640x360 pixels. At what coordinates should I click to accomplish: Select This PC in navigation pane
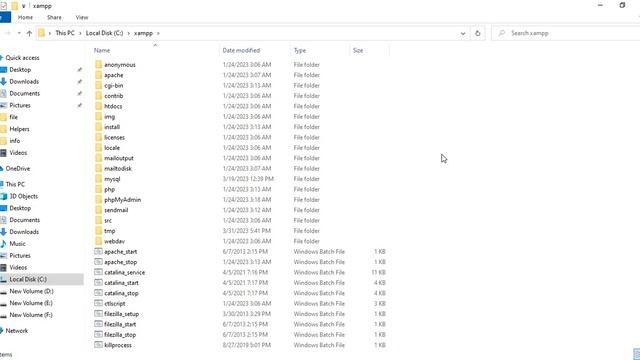point(15,184)
